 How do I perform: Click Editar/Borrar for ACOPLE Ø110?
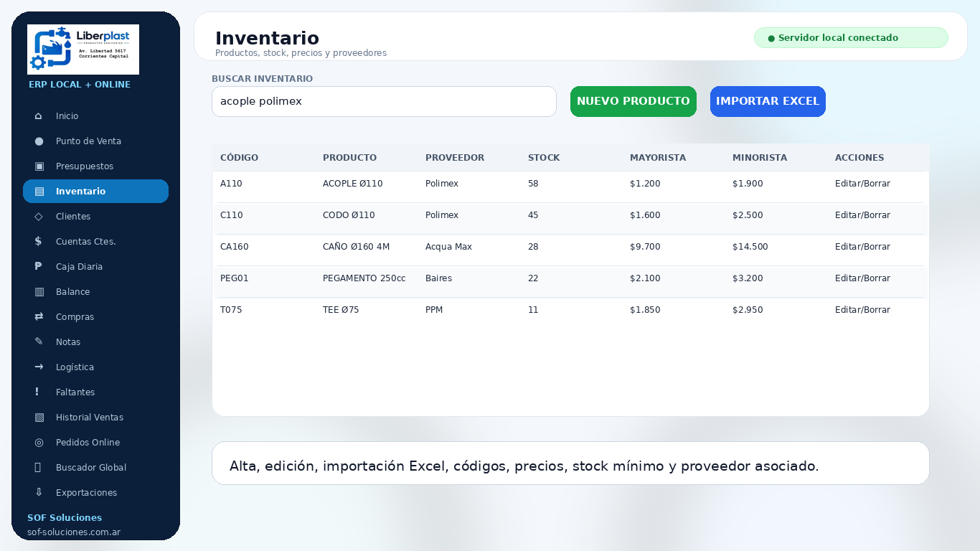[862, 184]
